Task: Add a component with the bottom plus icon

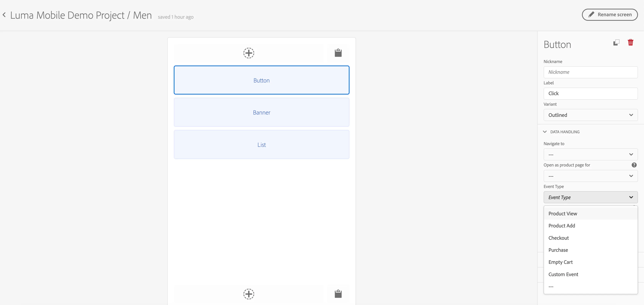Action: [x=249, y=294]
